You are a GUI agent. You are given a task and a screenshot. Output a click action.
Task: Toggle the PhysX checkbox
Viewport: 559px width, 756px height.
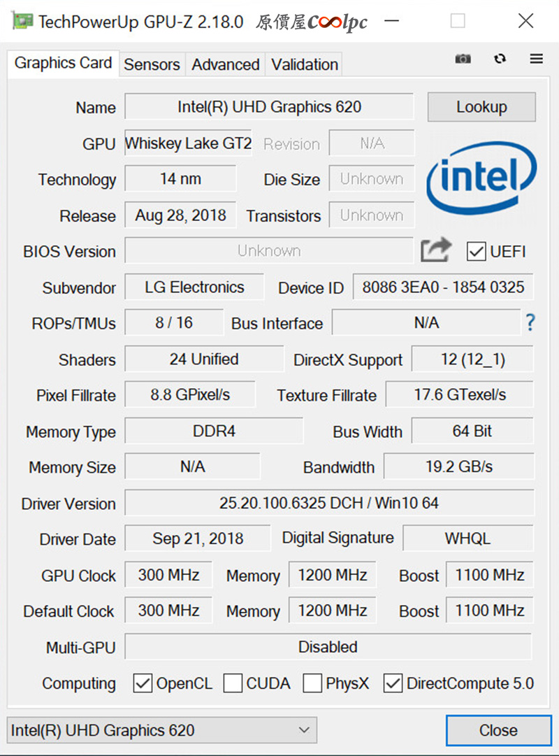(x=312, y=683)
